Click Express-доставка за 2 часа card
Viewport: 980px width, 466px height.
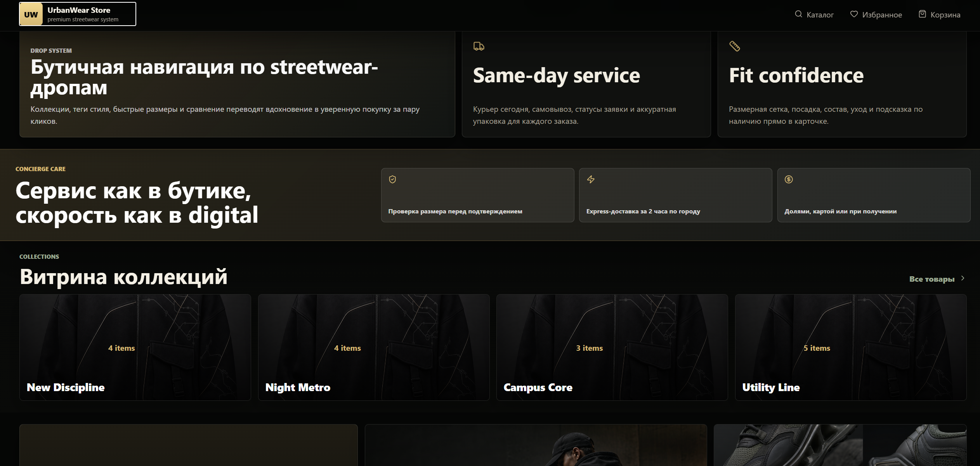tap(675, 195)
